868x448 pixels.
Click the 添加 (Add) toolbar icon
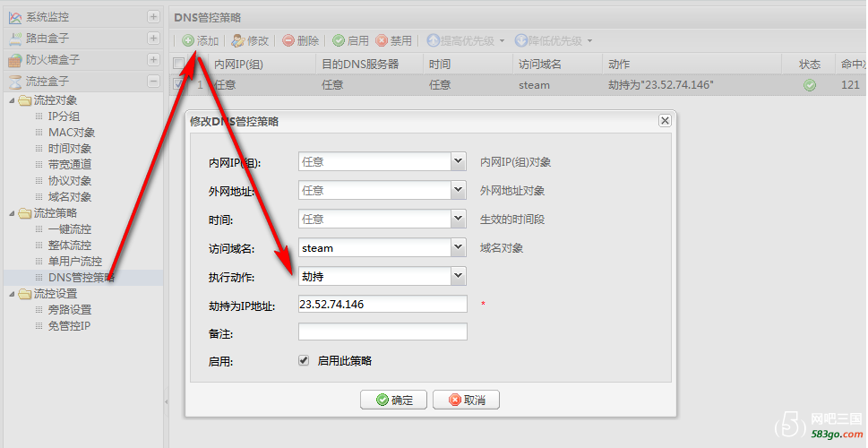click(x=188, y=41)
